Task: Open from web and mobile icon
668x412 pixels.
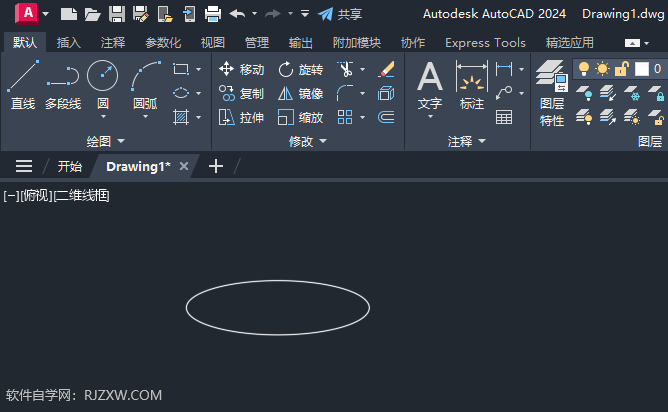Action: click(x=165, y=14)
